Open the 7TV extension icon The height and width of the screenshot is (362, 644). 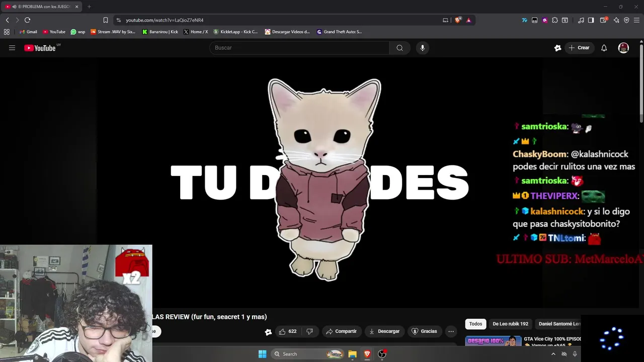click(524, 20)
